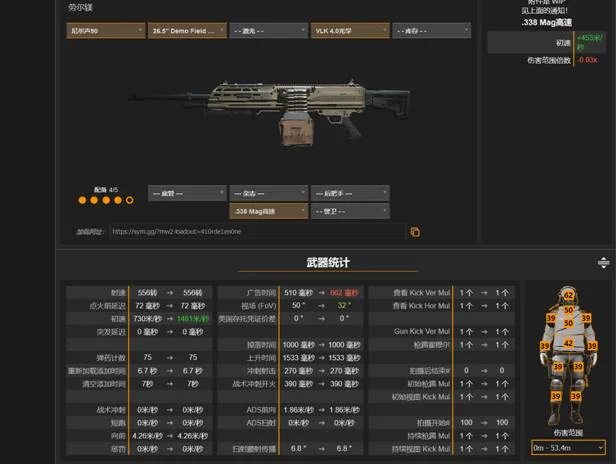Viewport: 616px width, 464px height.
Task: Expand the -- 警卫 -- guard dropdown
Action: tap(350, 211)
